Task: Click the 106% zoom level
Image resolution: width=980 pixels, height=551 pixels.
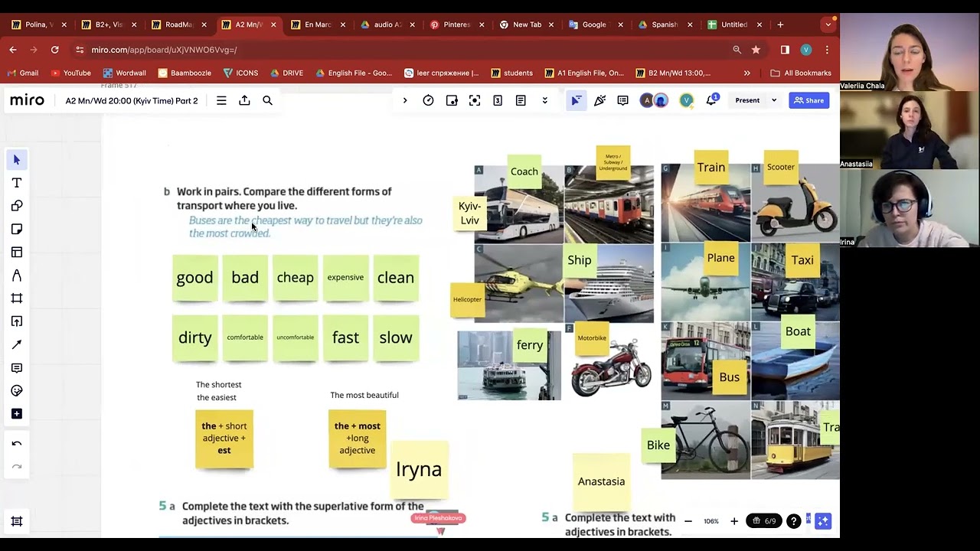Action: point(711,521)
